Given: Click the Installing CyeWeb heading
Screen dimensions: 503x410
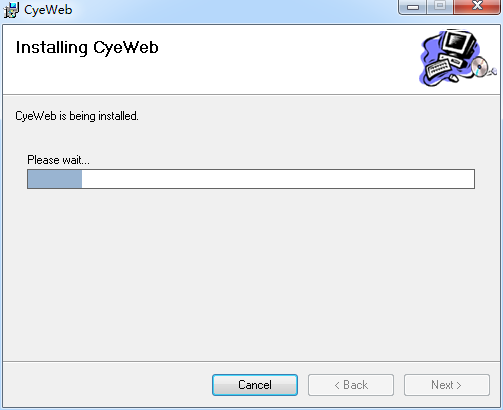Looking at the screenshot, I should click(87, 47).
